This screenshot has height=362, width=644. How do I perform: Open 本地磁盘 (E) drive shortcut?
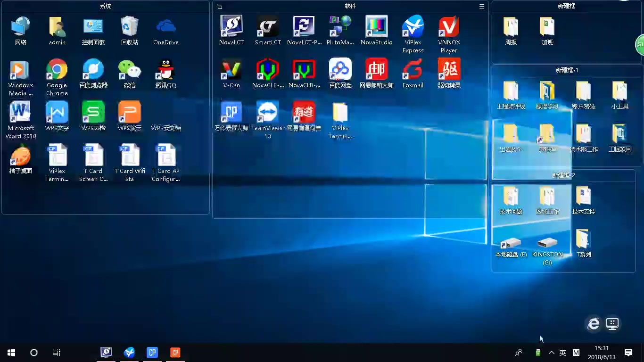click(511, 247)
